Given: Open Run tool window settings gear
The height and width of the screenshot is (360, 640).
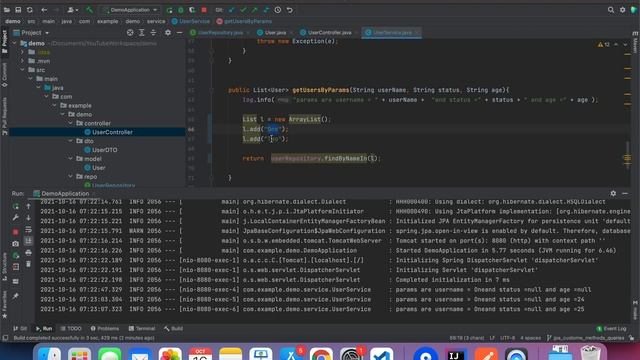Looking at the screenshot, I should point(613,193).
